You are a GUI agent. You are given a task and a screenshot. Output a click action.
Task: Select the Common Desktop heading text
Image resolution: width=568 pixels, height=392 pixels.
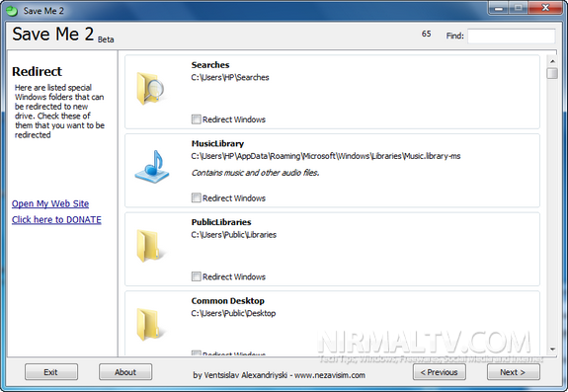point(227,301)
